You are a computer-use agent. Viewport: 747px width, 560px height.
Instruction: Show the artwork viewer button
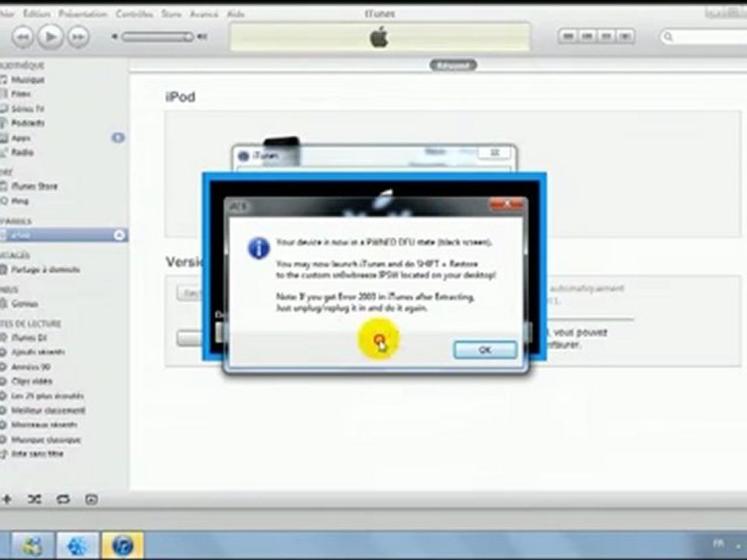pos(91,499)
